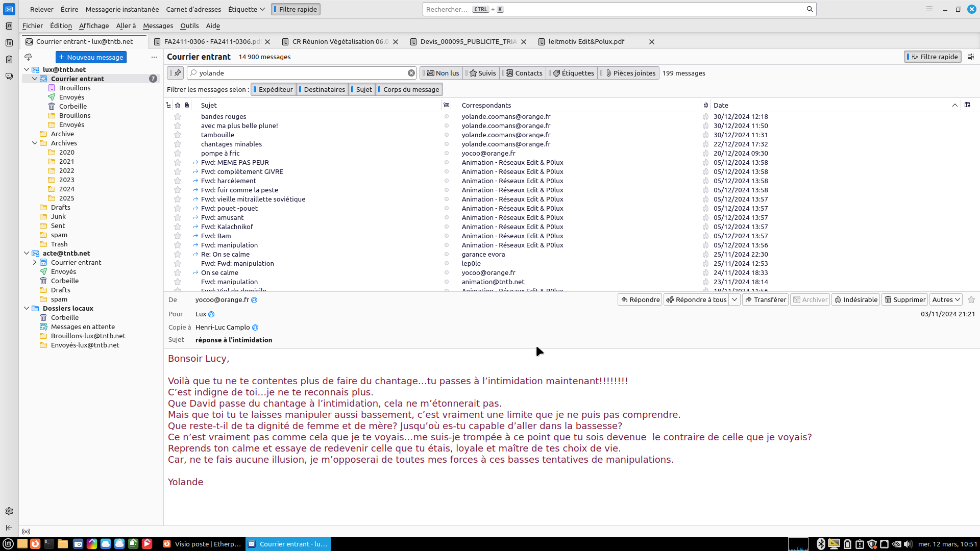
Task: Open the Outils menu
Action: [x=189, y=26]
